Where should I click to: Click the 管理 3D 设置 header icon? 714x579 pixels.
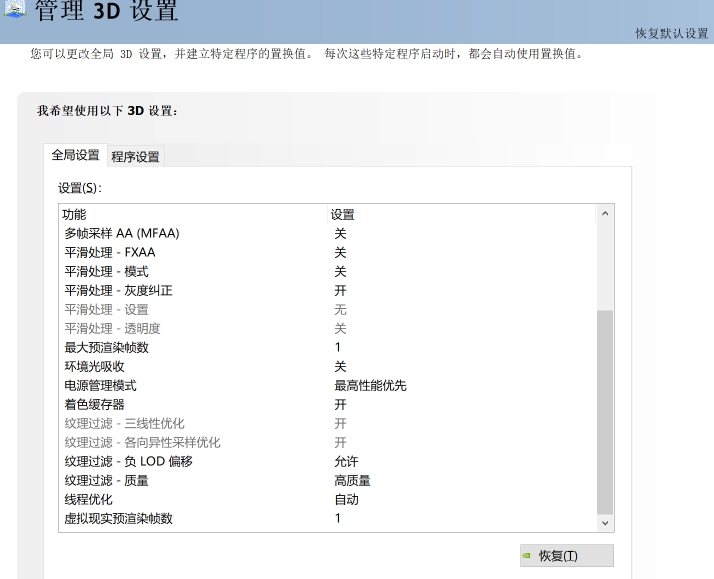[15, 9]
